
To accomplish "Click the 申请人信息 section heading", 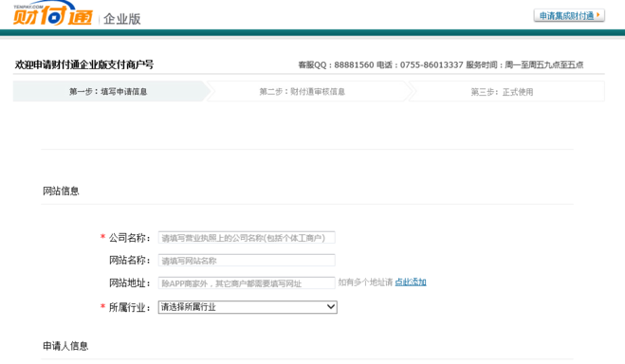I will pyautogui.click(x=65, y=346).
